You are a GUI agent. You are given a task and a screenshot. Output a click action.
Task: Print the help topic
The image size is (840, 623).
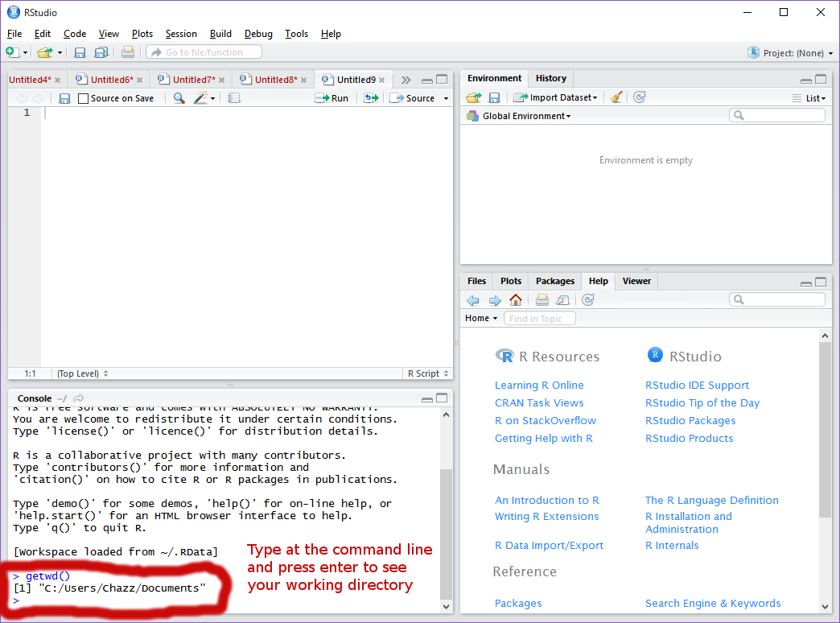pyautogui.click(x=542, y=299)
